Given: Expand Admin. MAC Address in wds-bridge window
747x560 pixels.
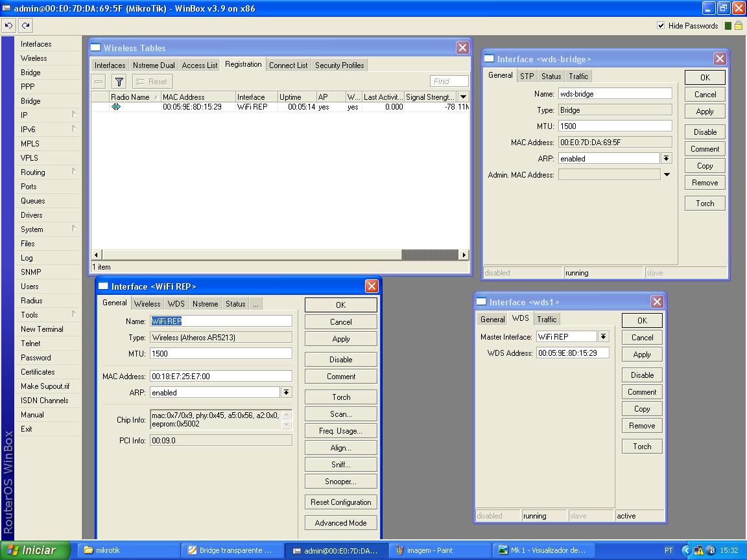Looking at the screenshot, I should (x=667, y=175).
